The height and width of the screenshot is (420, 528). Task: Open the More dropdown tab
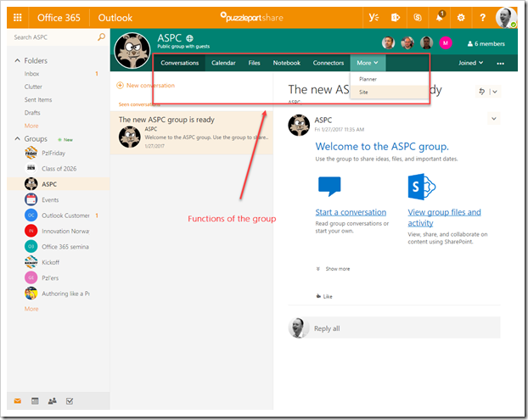(x=368, y=63)
